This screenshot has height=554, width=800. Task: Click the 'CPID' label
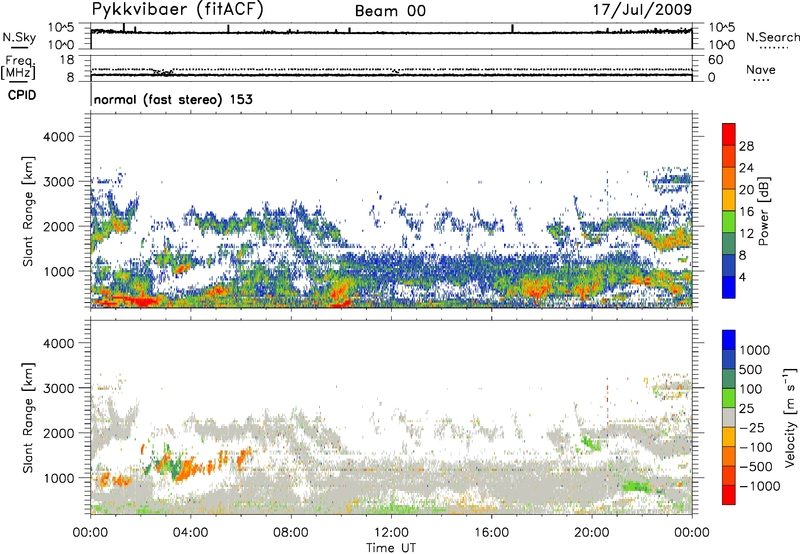pos(22,95)
